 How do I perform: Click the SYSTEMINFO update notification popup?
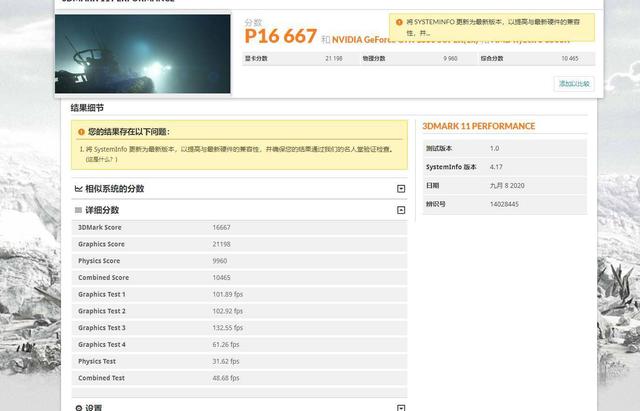[492, 27]
